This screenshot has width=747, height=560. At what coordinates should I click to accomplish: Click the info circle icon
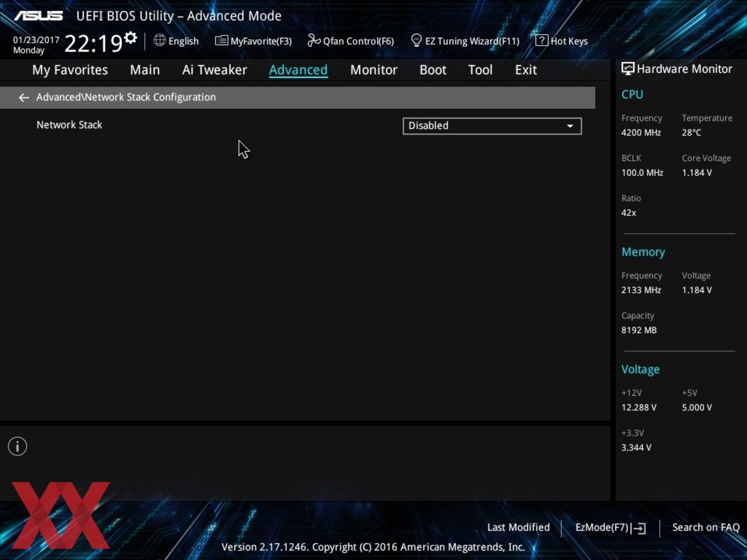18,446
